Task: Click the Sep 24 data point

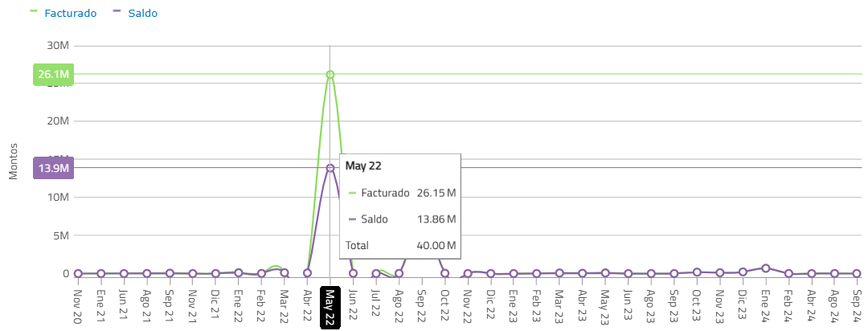Action: click(858, 274)
